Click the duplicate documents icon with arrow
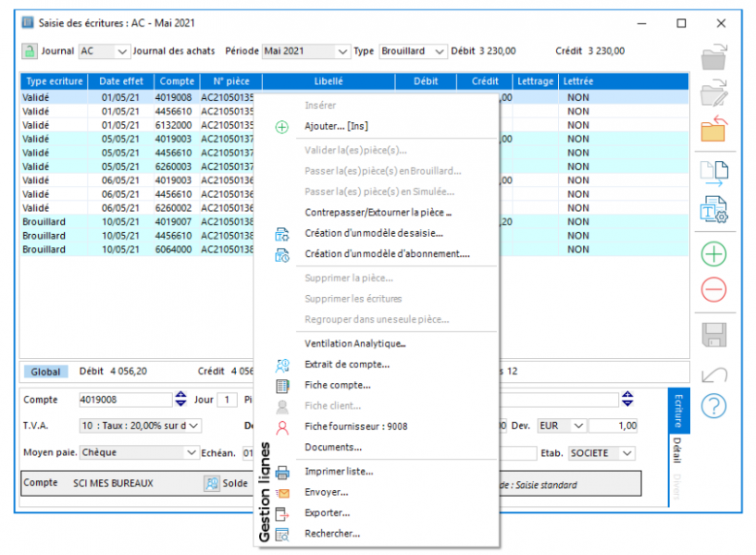This screenshot has width=756, height=555. pos(714,174)
